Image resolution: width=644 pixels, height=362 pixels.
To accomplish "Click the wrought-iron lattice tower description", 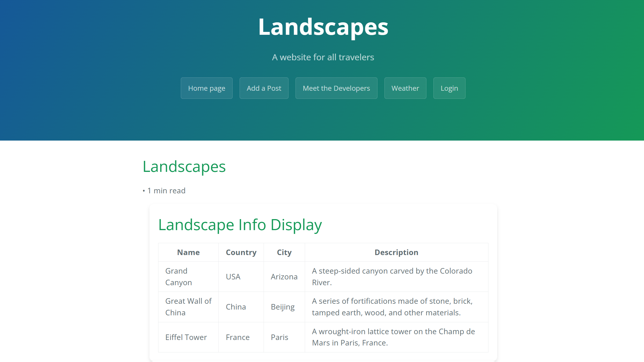I will (x=396, y=337).
